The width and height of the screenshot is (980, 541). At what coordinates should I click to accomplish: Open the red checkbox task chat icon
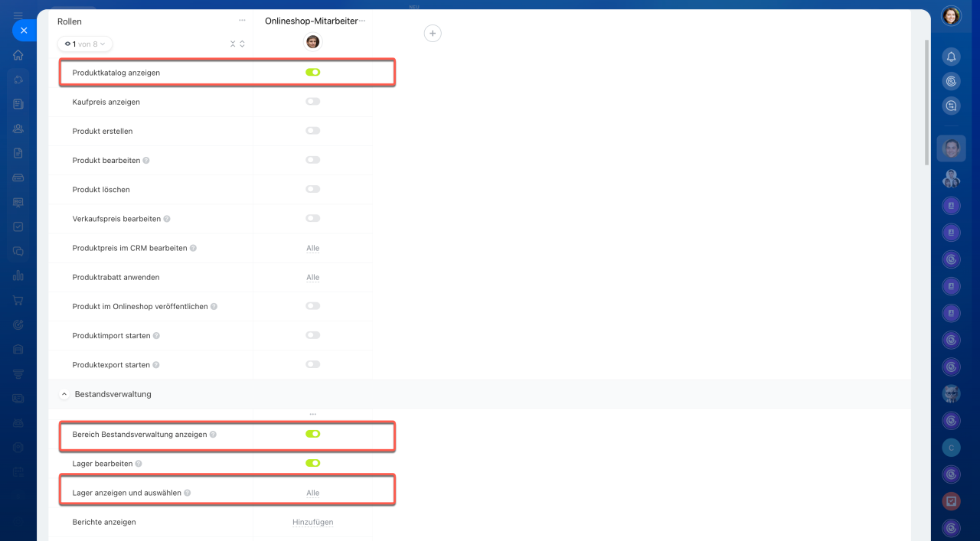click(951, 501)
